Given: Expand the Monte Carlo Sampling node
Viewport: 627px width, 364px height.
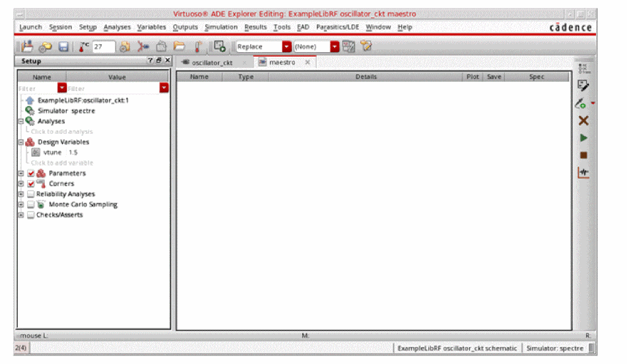Looking at the screenshot, I should [x=21, y=204].
